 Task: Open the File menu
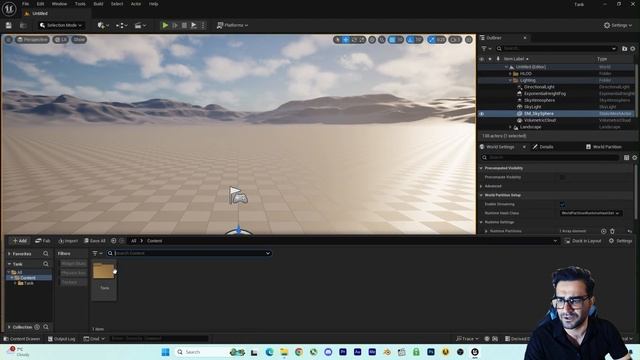pyautogui.click(x=25, y=4)
